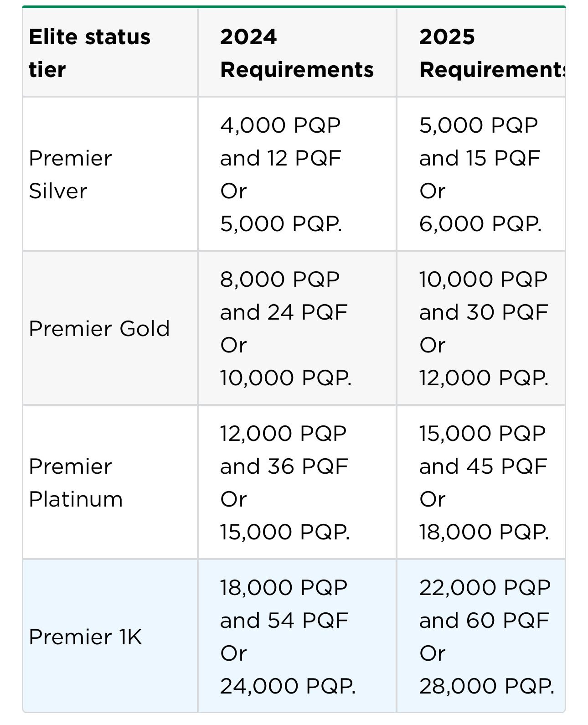Click "and 60 PQF" in 1K 2025 cell
The height and width of the screenshot is (725, 588).
tap(484, 621)
